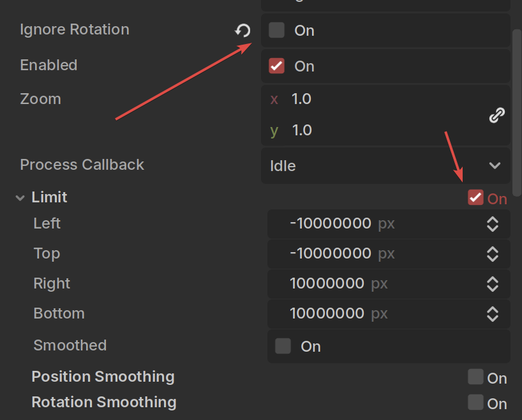Click the Bottom limit stepper arrows
This screenshot has height=420, width=522.
(493, 314)
